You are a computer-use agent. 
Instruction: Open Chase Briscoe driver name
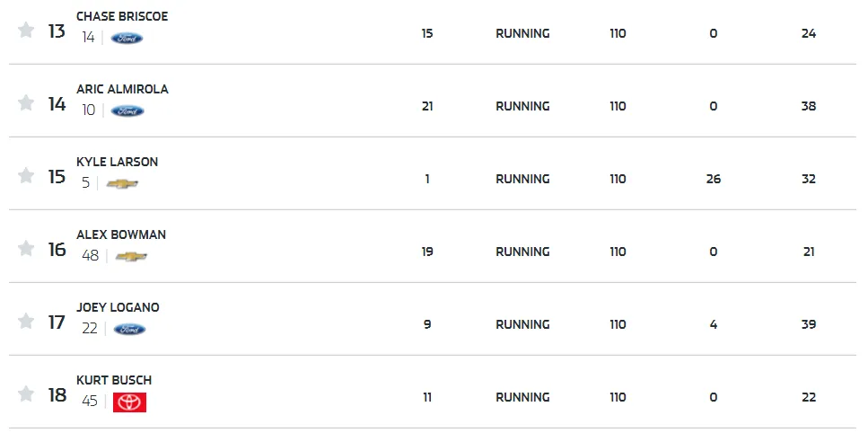[122, 16]
